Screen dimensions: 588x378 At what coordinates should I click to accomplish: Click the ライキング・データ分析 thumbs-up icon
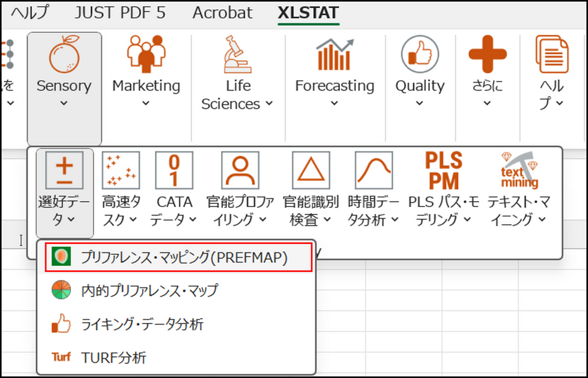61,323
